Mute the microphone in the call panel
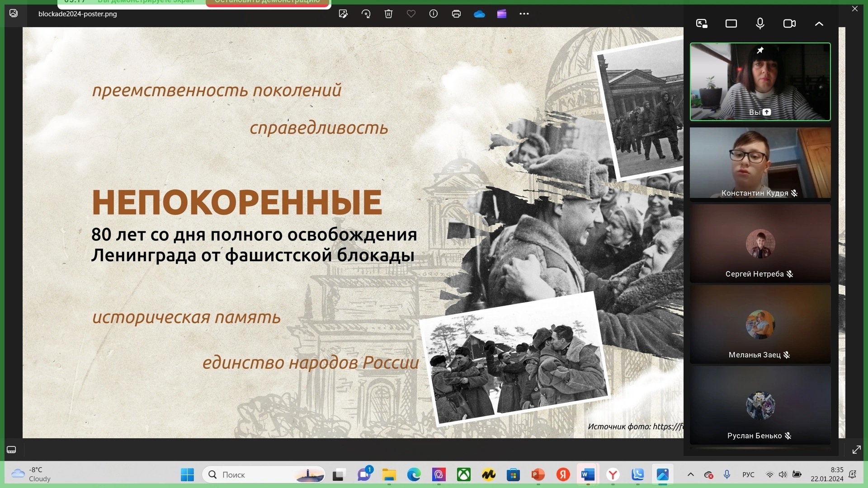This screenshot has width=868, height=488. (x=760, y=23)
